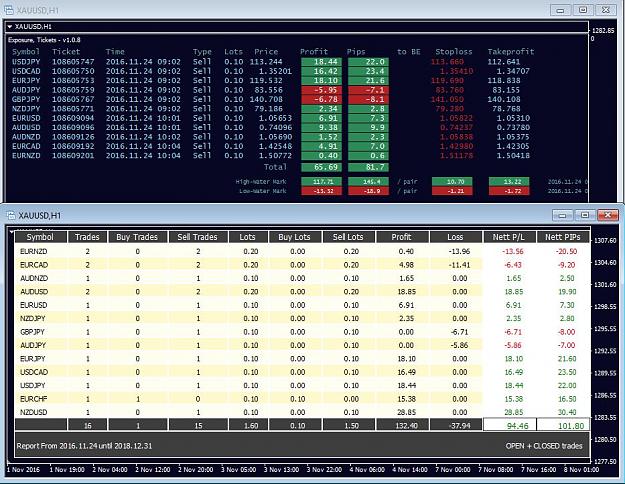Click the USDCAD symbol in the report table
The width and height of the screenshot is (625, 484).
click(34, 372)
